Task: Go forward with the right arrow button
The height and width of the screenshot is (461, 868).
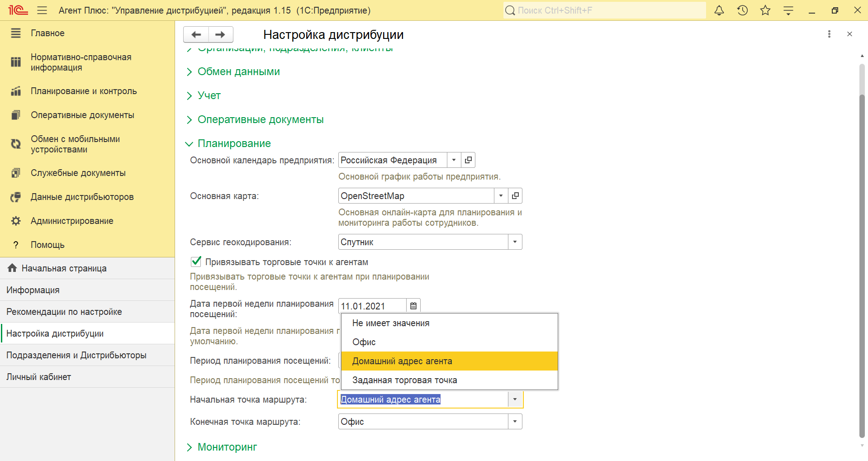Action: [x=221, y=34]
